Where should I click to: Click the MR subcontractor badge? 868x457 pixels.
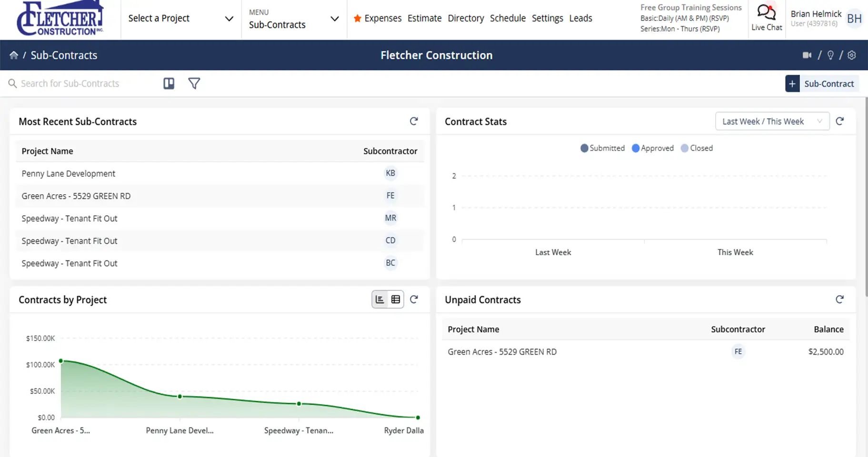click(x=390, y=218)
